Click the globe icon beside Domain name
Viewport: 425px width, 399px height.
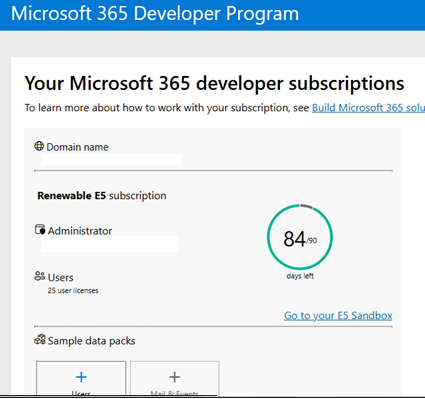click(x=39, y=146)
